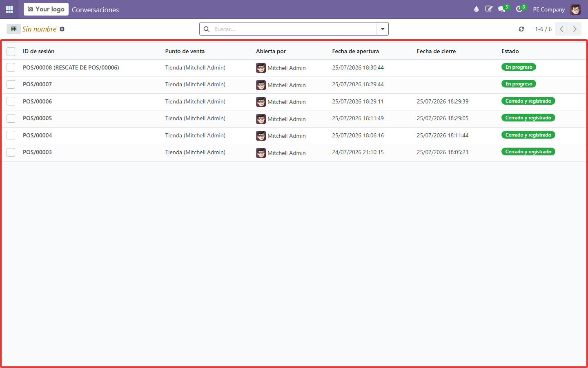Go to the previous page chevron
588x368 pixels.
pyautogui.click(x=561, y=29)
